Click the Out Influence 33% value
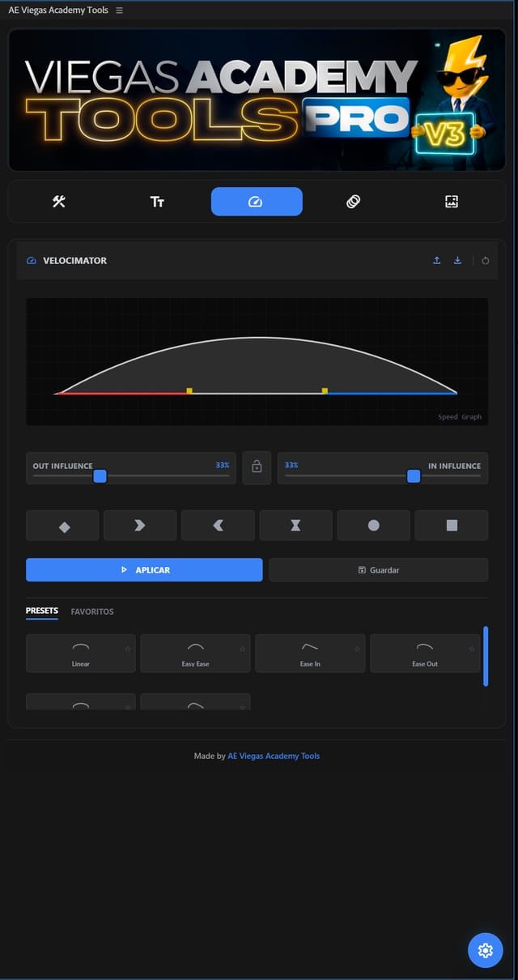This screenshot has width=518, height=980. (x=222, y=466)
